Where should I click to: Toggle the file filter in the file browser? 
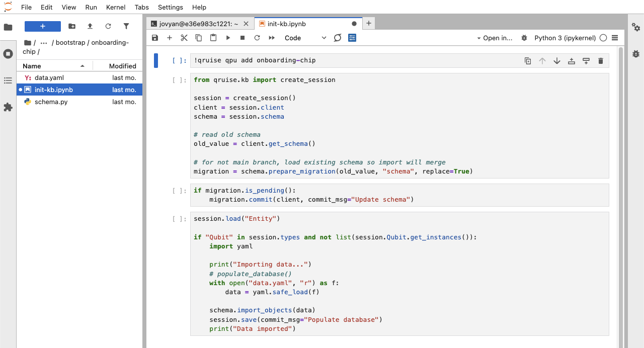[x=126, y=26]
